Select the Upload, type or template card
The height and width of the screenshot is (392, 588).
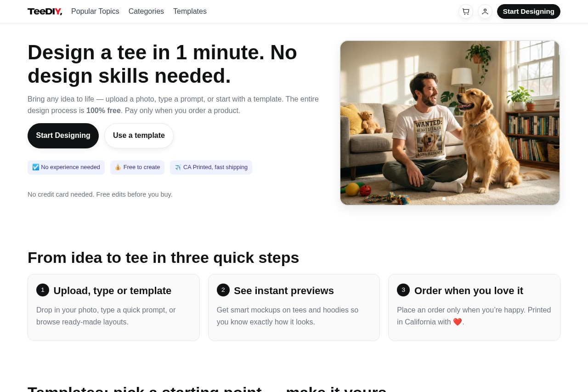point(113,307)
